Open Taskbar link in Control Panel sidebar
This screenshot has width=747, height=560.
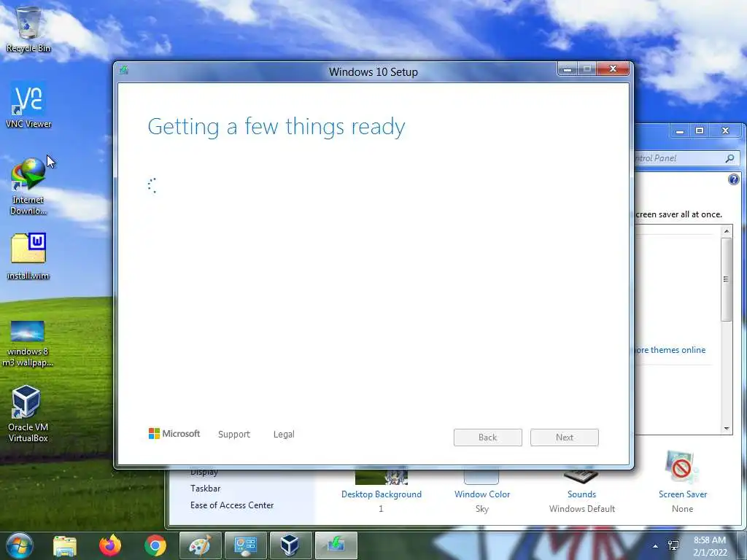[x=205, y=489]
